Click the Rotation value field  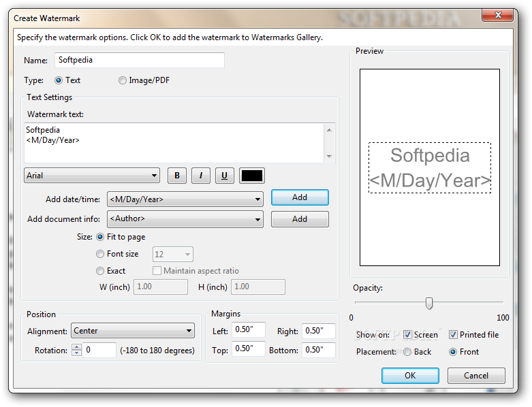click(x=99, y=350)
